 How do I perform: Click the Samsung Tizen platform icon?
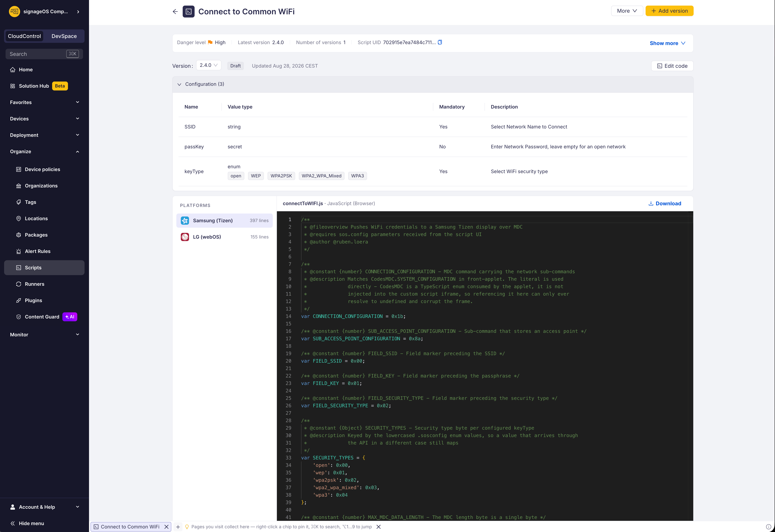coord(185,220)
